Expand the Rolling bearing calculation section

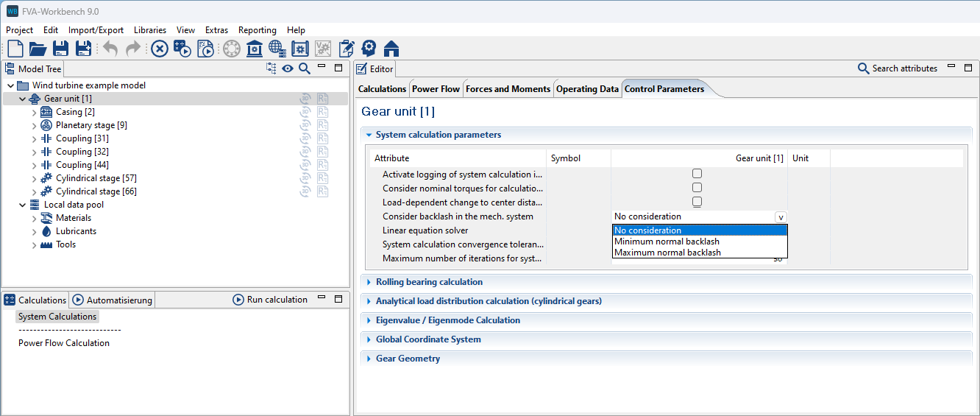click(429, 282)
